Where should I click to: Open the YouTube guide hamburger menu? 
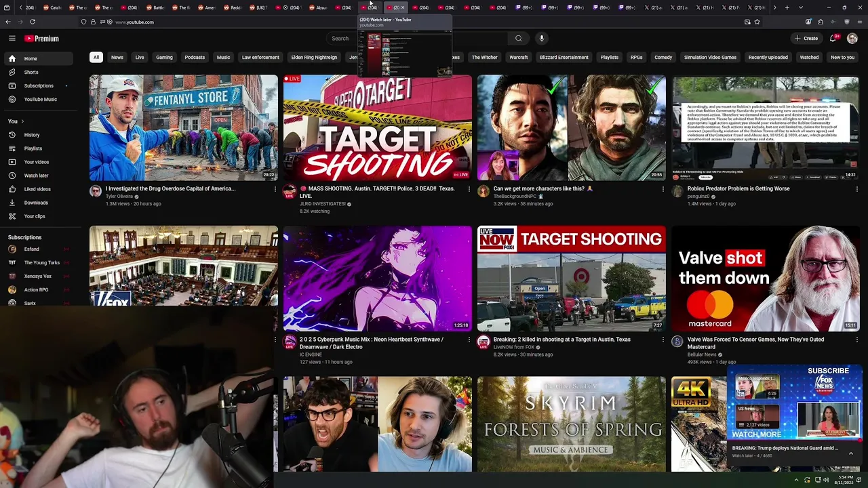(x=12, y=39)
